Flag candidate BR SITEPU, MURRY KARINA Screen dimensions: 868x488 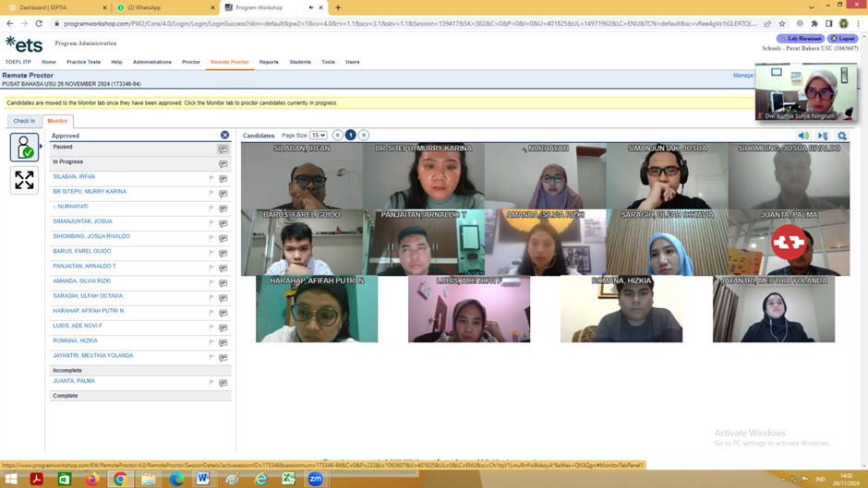click(211, 194)
